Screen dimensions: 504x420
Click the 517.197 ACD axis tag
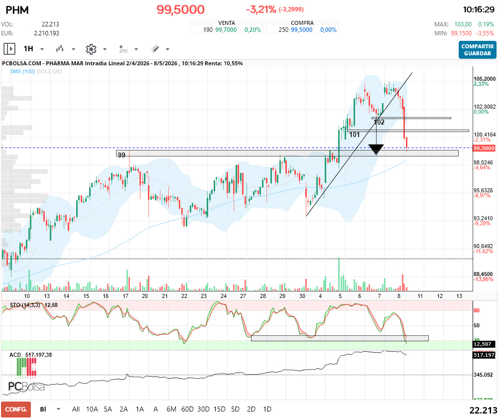pyautogui.click(x=484, y=355)
